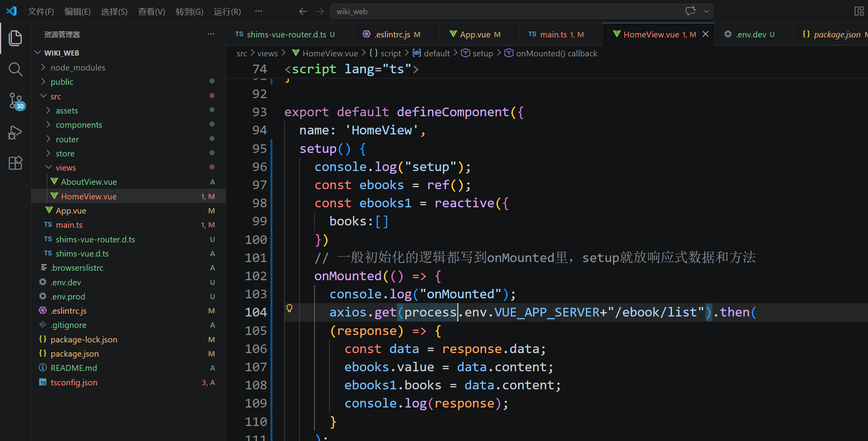
Task: Collapse the src folder
Action: (x=128, y=96)
